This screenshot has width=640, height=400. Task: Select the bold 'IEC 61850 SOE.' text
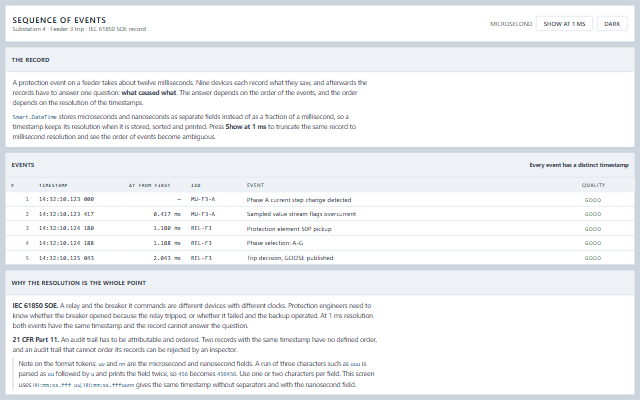(35, 306)
